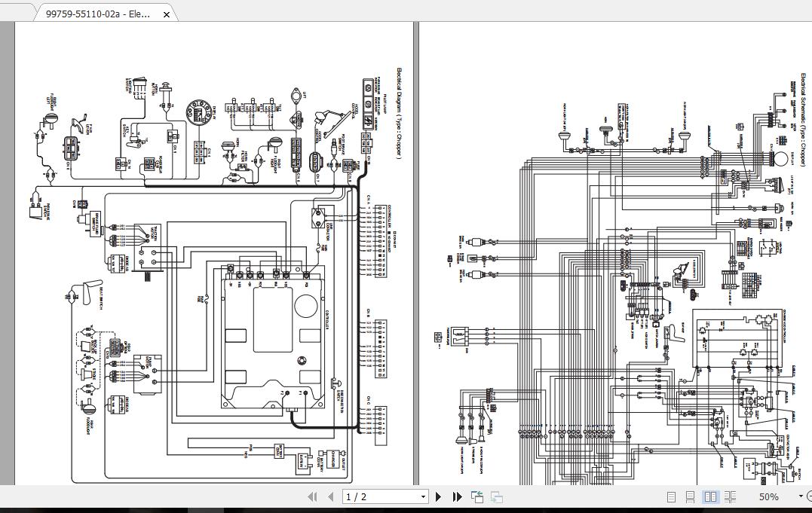The height and width of the screenshot is (513, 812).
Task: Enable continuous scrolling view mode
Action: 689,497
